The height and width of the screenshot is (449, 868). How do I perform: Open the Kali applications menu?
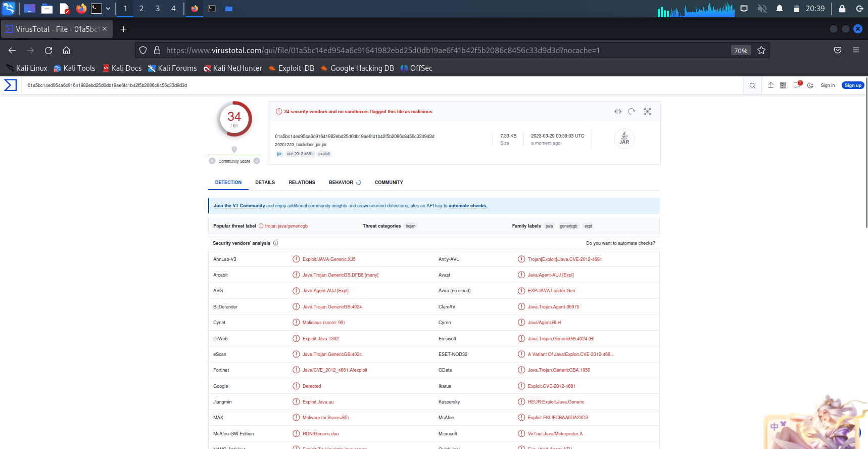coord(9,9)
